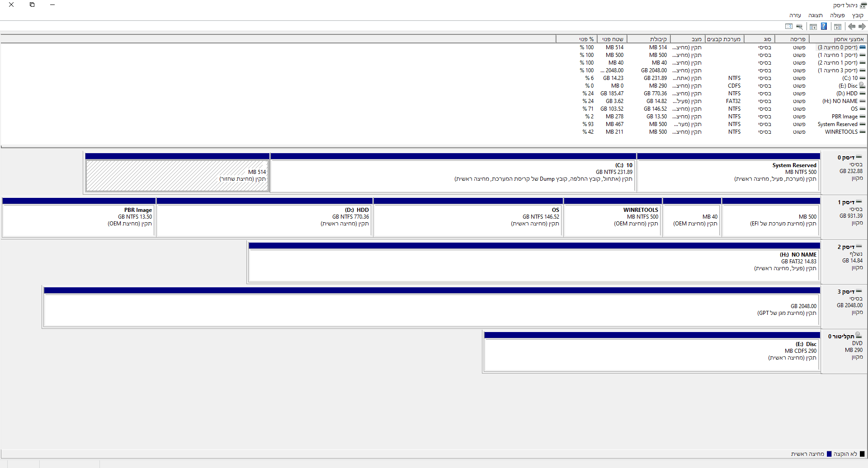The image size is (868, 468).
Task: Click the CDFS file system cell in the volume list
Action: (x=734, y=86)
